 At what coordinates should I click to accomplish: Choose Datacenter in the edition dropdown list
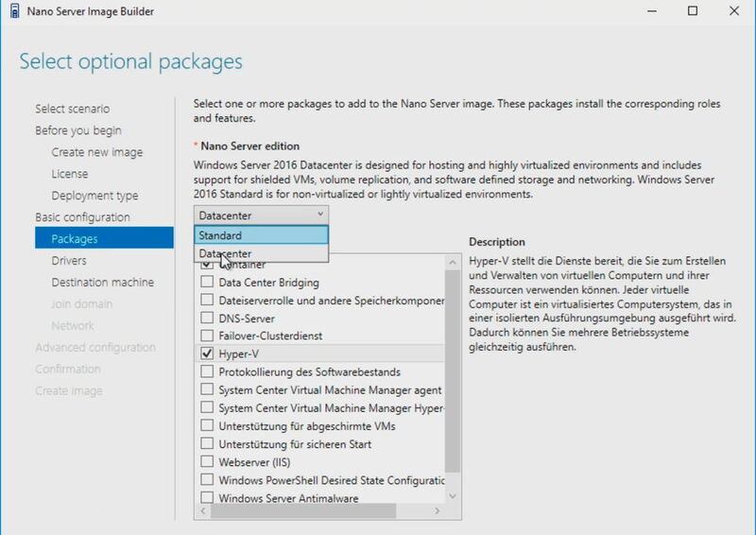(261, 253)
